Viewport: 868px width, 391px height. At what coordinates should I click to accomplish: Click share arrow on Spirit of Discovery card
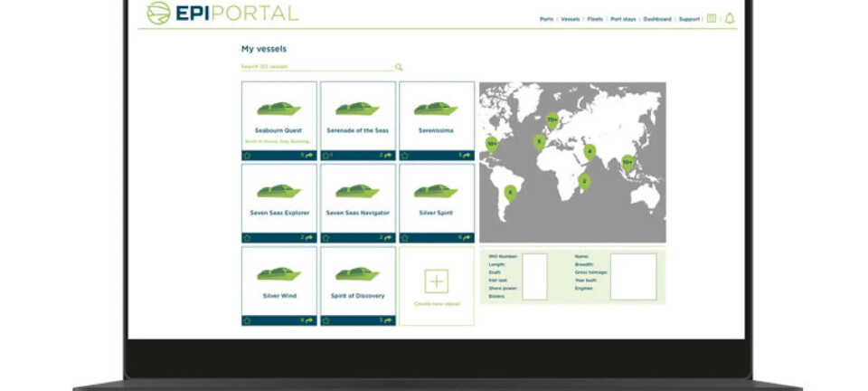pos(388,320)
